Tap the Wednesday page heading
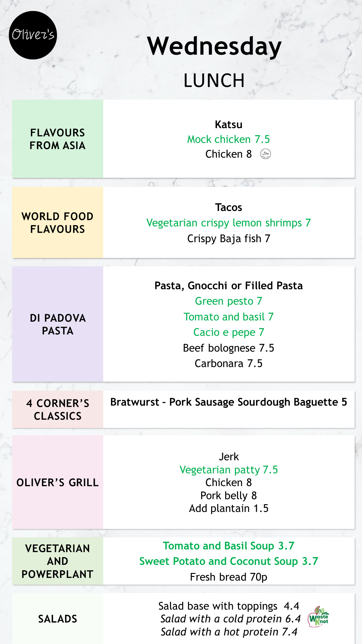The image size is (362, 644). 215,46
